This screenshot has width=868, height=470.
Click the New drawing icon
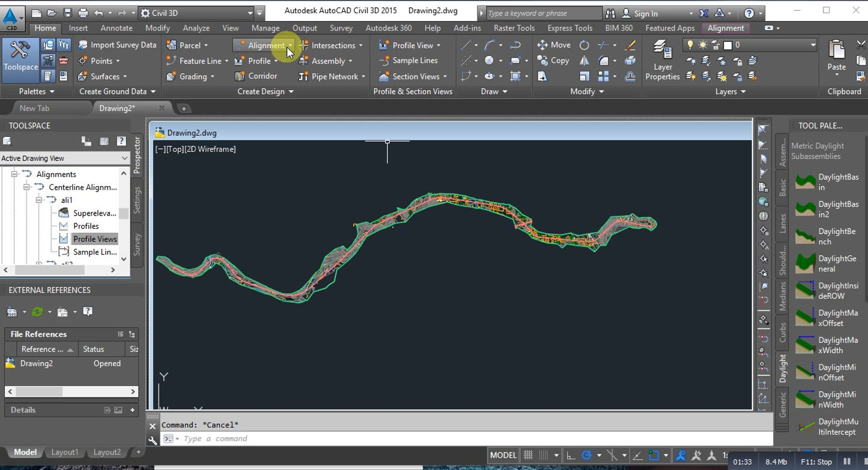click(36, 13)
